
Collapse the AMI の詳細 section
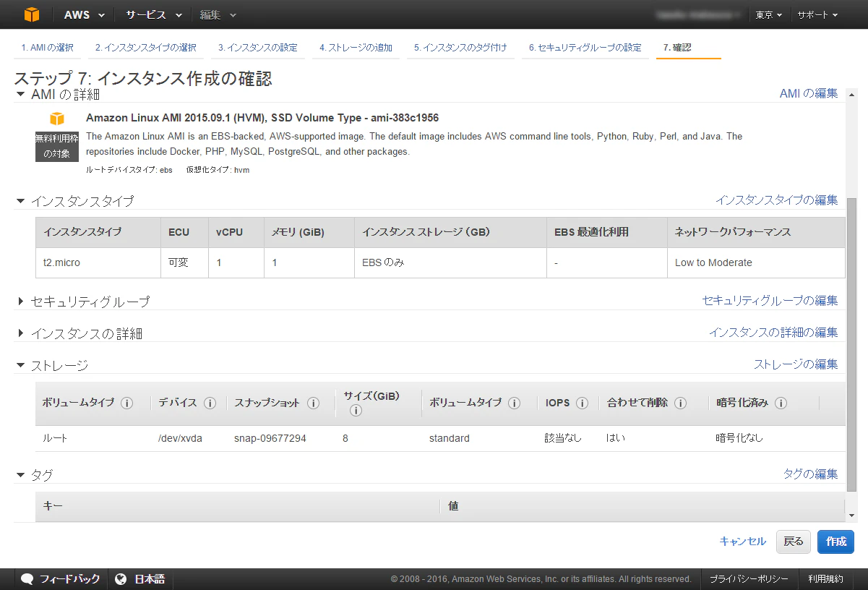[x=20, y=95]
